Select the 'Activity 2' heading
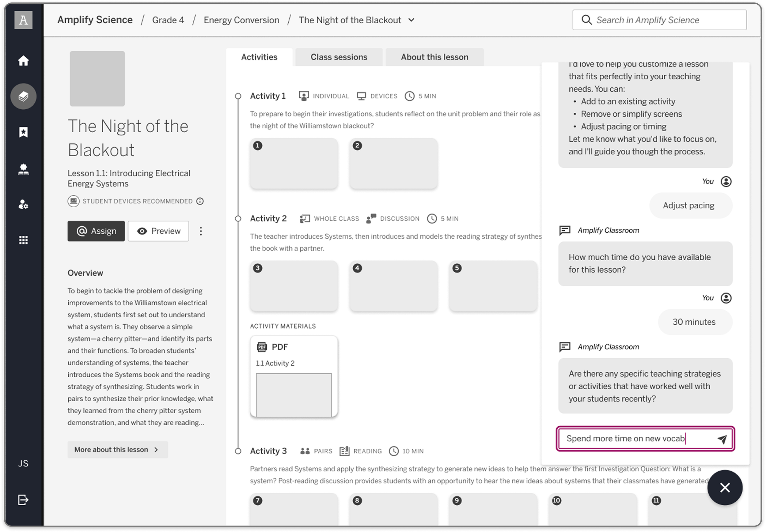Viewport: 766px width, 532px height. point(268,219)
